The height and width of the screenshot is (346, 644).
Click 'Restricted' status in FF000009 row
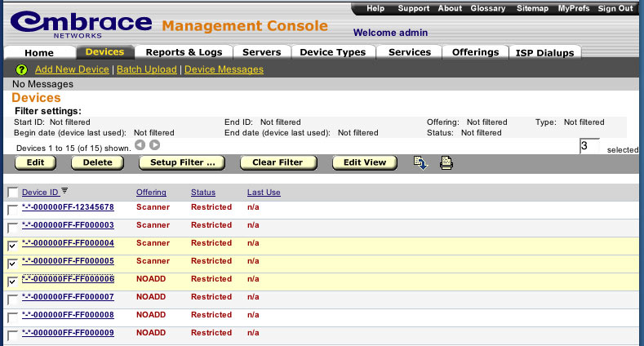[211, 332]
